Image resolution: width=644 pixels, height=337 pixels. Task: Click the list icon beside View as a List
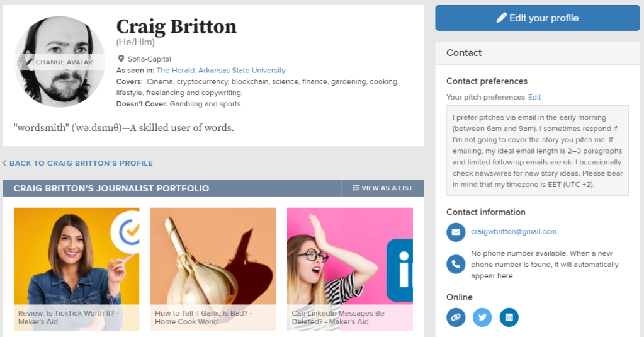point(356,188)
